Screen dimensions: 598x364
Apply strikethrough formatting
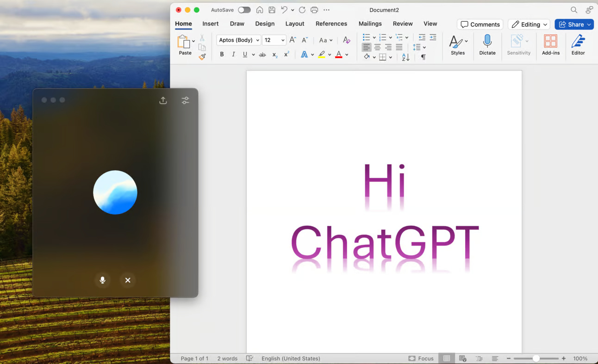point(262,55)
